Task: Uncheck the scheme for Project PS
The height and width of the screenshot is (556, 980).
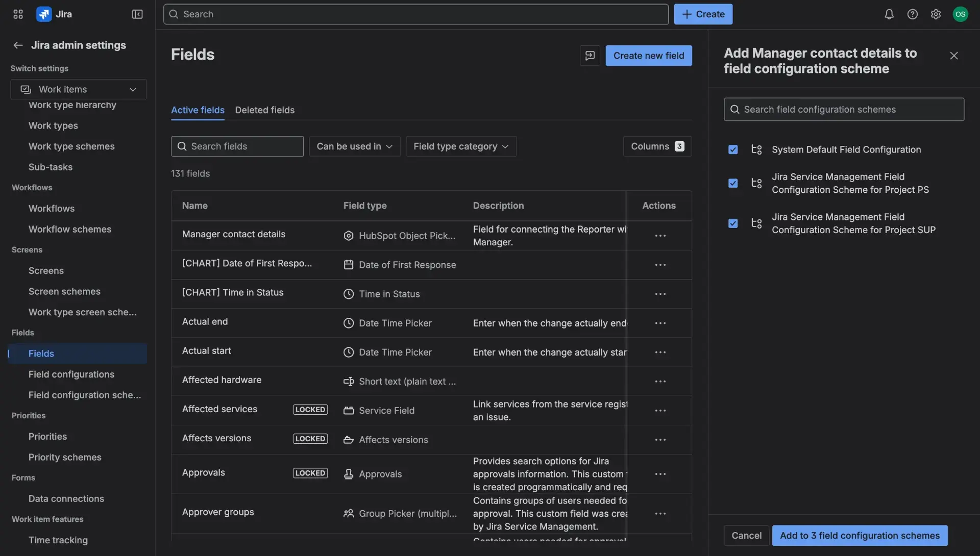Action: (733, 183)
